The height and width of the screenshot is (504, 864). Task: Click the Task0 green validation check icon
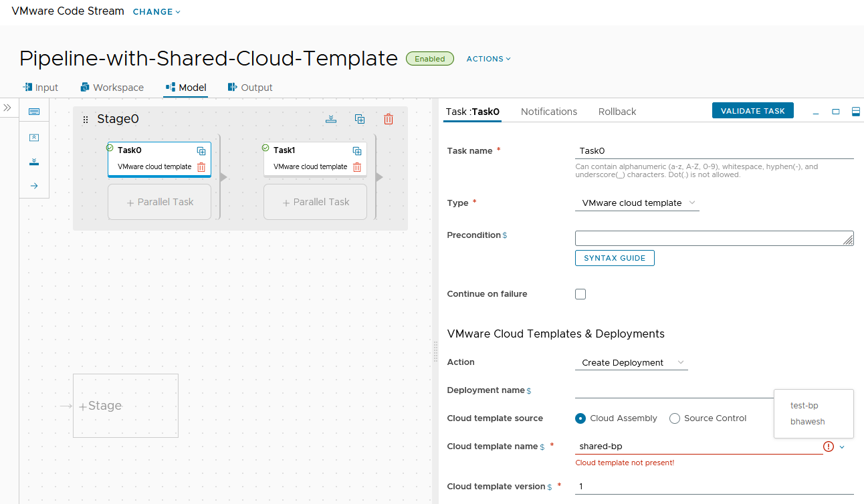[110, 147]
